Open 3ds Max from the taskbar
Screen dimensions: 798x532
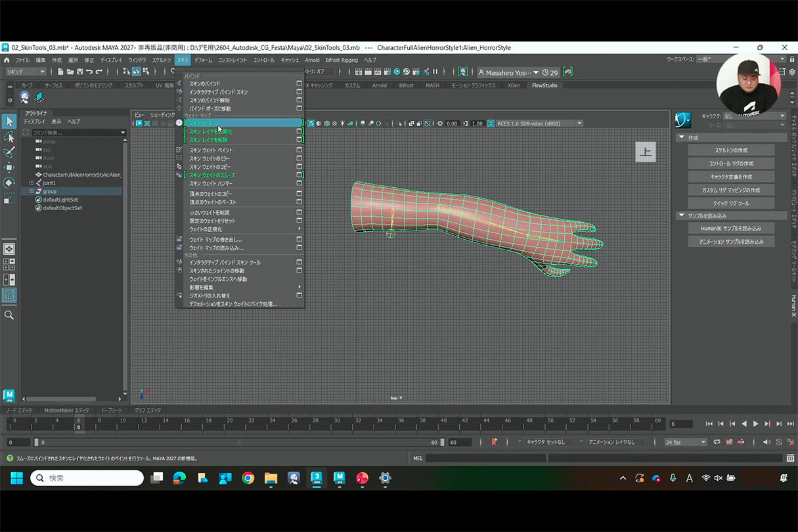[x=317, y=477]
